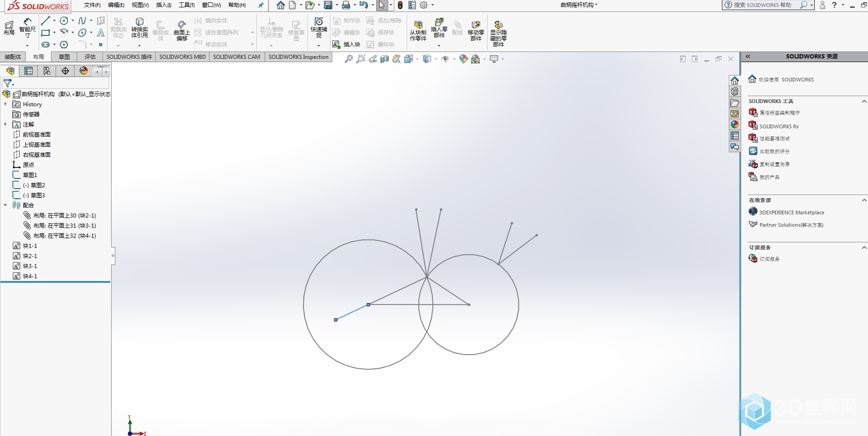Viewport: 868px width, 436px height.
Task: Open the 智能尺寸 dropdown arrow
Action: 28,46
